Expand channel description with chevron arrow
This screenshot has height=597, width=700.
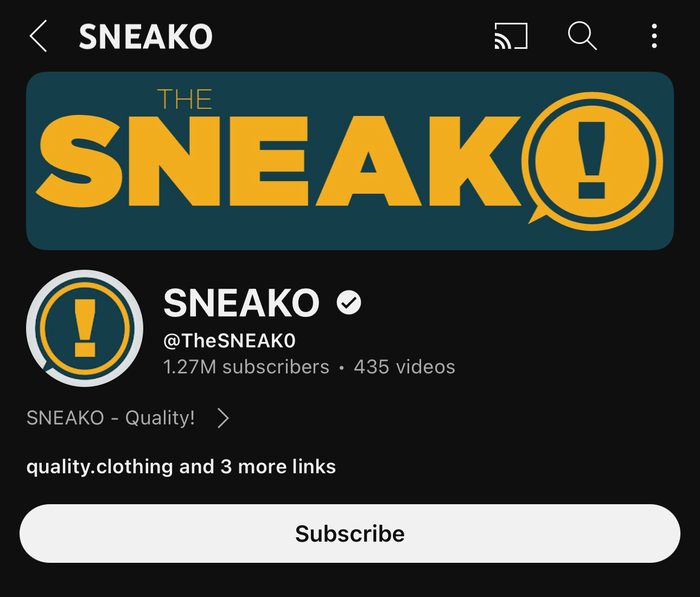click(223, 418)
